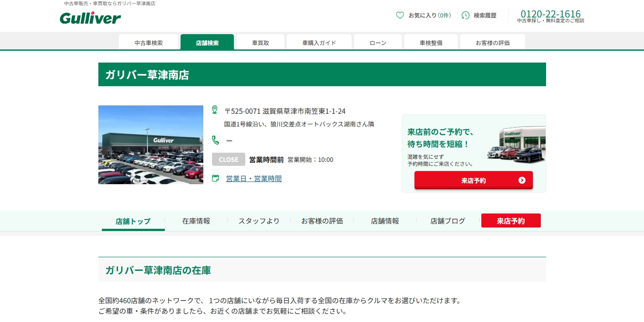Click the 0120-22-1616 phone number
The height and width of the screenshot is (322, 644).
point(550,14)
